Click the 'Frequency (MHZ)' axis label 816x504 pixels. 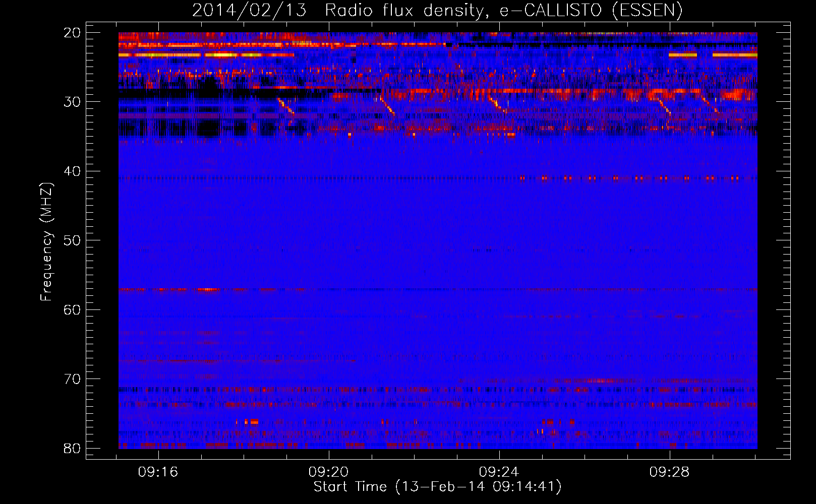click(46, 241)
